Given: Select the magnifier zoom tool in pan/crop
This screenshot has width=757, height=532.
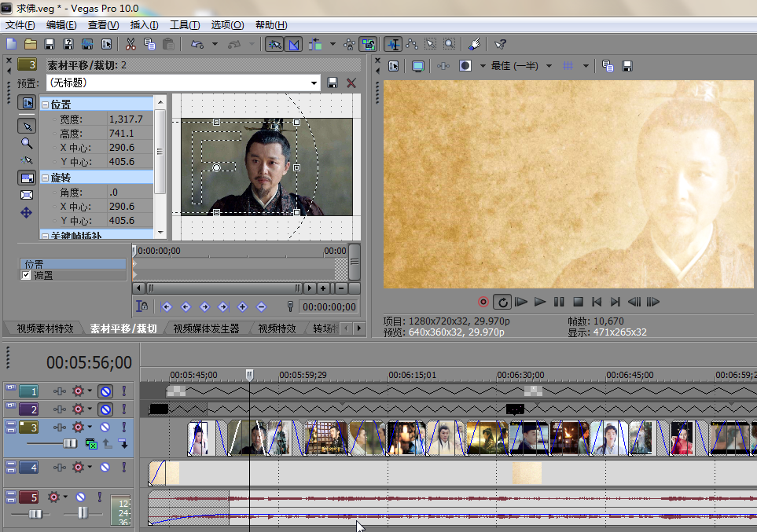Looking at the screenshot, I should pos(27,143).
